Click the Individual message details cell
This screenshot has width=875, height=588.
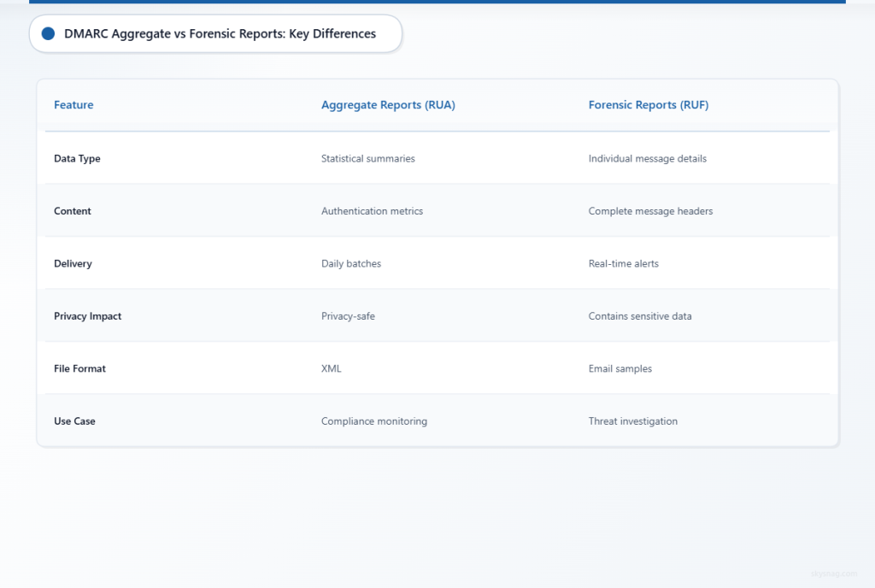tap(647, 158)
